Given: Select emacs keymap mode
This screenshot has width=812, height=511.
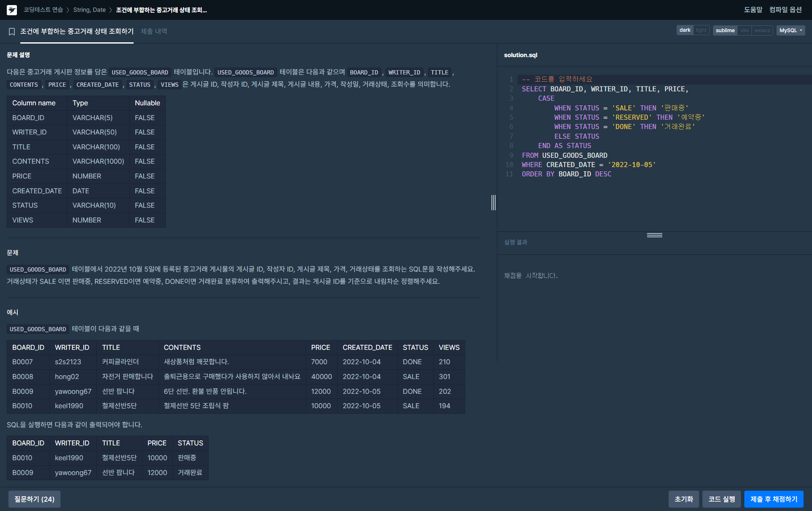Looking at the screenshot, I should 762,30.
